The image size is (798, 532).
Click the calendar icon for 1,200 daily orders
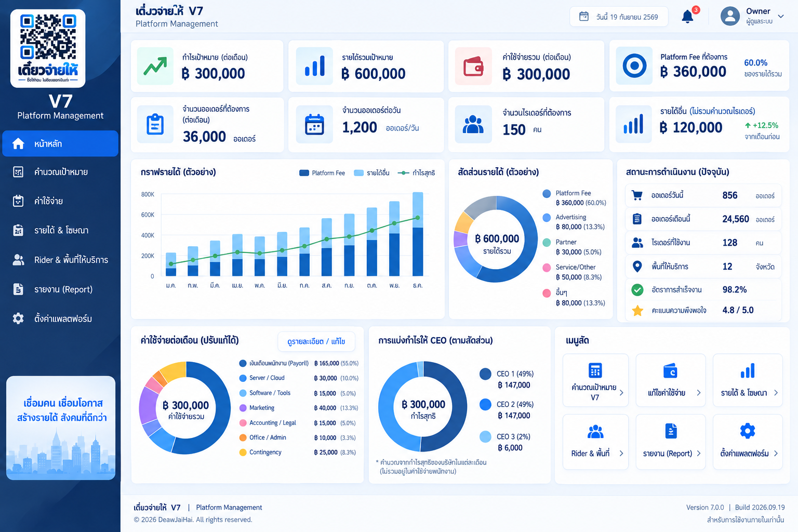pos(314,125)
